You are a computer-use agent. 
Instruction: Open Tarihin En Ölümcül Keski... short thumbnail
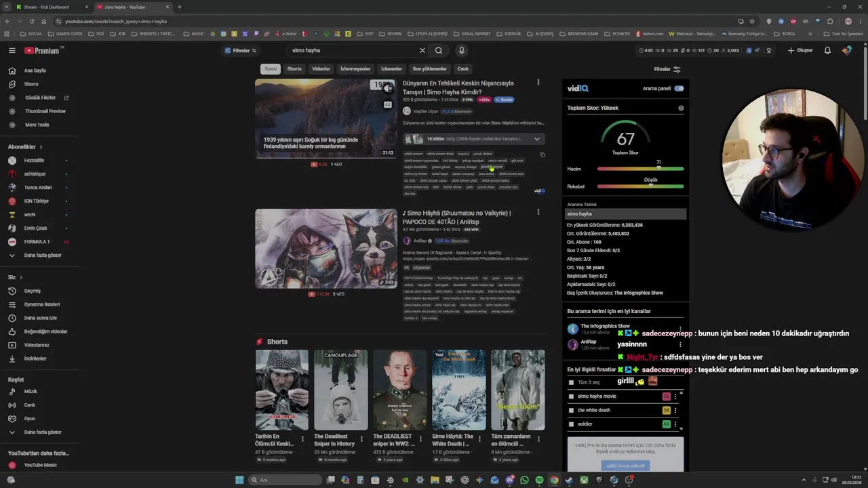coord(281,390)
